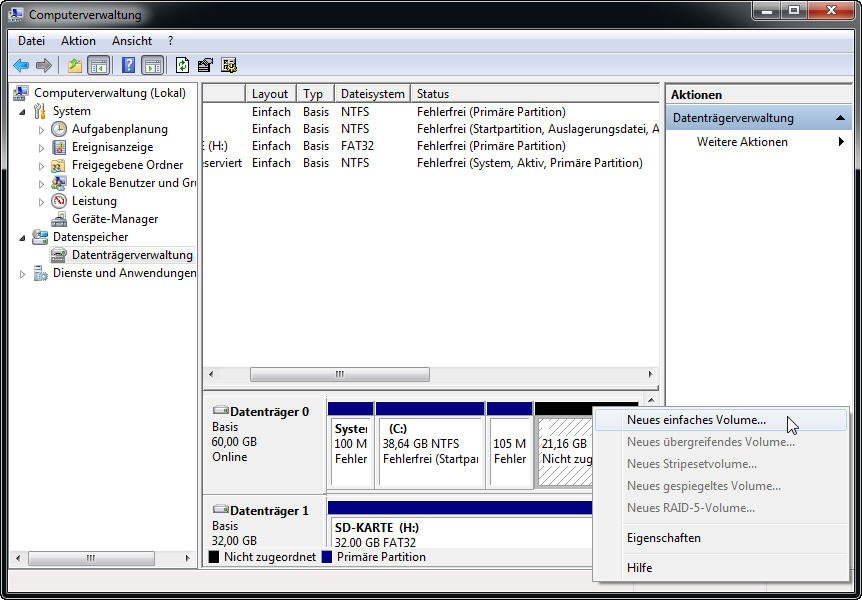862x600 pixels.
Task: Click the Dateisystem column header
Action: pyautogui.click(x=372, y=94)
